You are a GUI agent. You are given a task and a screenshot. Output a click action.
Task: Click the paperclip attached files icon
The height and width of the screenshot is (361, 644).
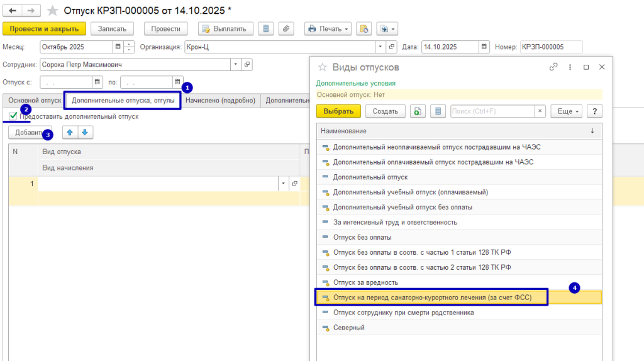[x=286, y=29]
